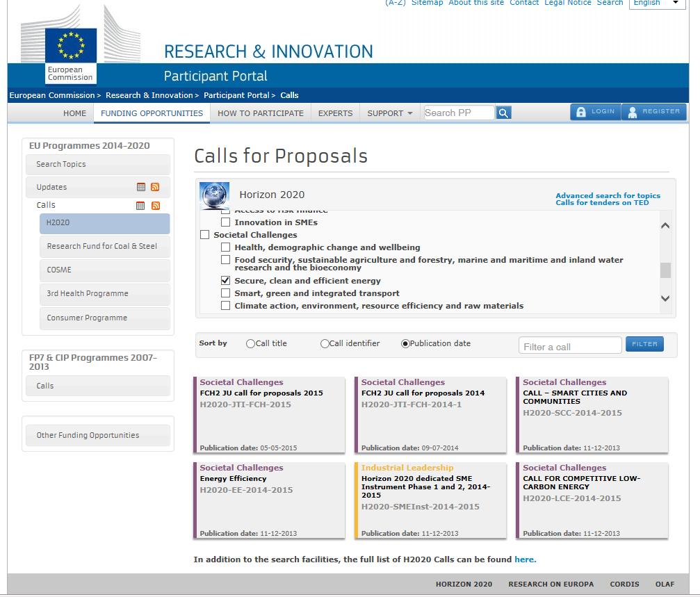Open FCH2 JU call for proposals 2014
The image size is (700, 597).
point(430,415)
